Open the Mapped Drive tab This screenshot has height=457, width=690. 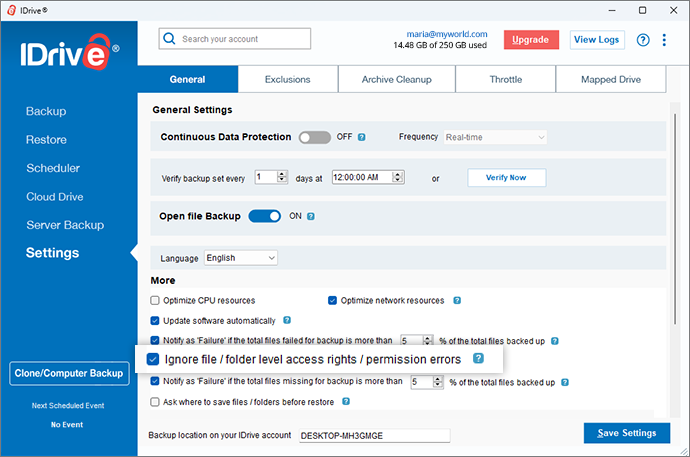coord(611,79)
